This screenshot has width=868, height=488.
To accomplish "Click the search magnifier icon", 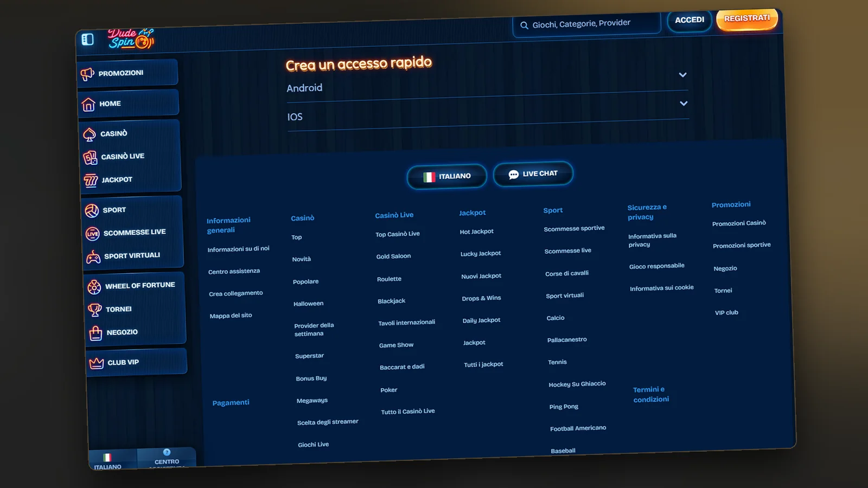I will pyautogui.click(x=524, y=25).
